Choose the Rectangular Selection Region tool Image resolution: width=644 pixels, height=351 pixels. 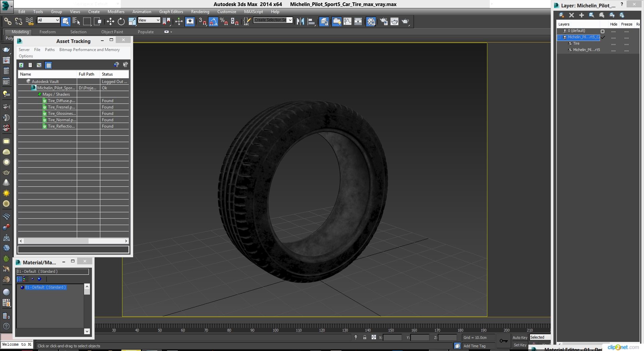pyautogui.click(x=87, y=21)
